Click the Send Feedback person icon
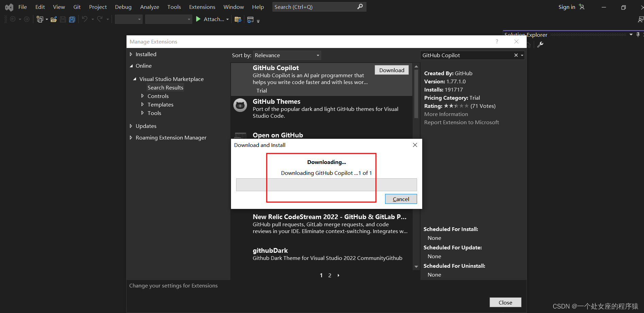 [x=641, y=20]
